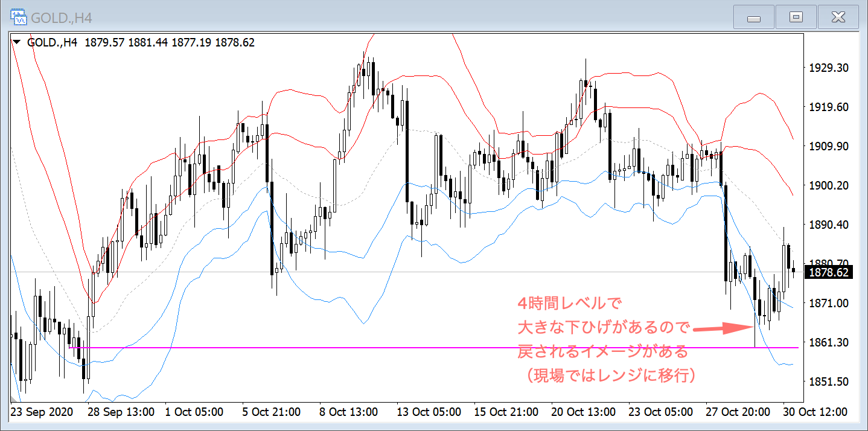868x431 pixels.
Task: Minimize the GOLD.,H4 chart window
Action: click(753, 18)
